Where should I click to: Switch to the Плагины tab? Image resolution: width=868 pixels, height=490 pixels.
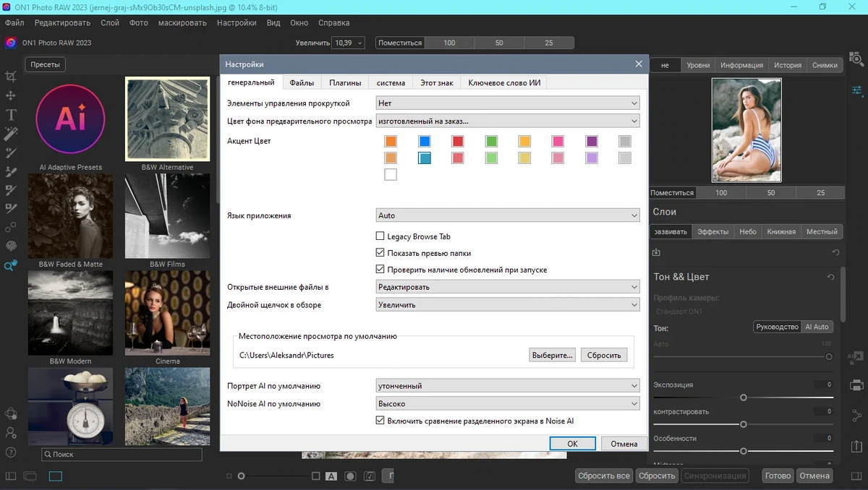click(345, 83)
